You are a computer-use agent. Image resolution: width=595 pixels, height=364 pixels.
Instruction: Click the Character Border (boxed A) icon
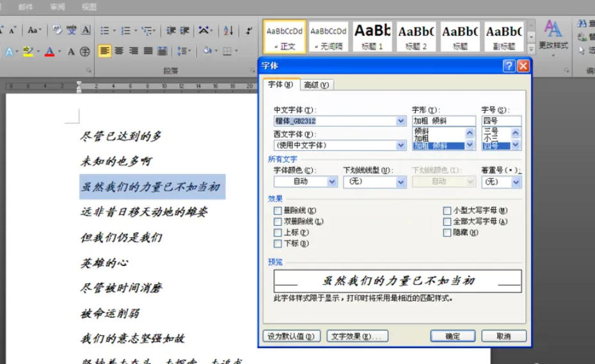point(86,30)
